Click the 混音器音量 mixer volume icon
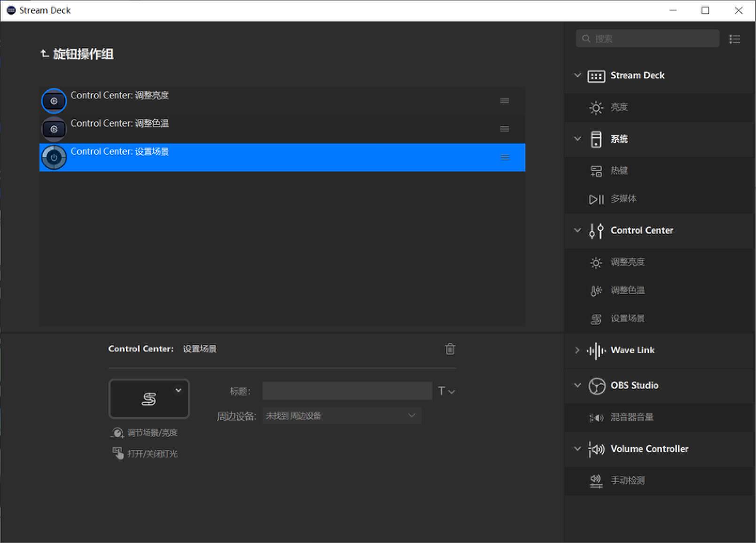Image resolution: width=756 pixels, height=543 pixels. (x=596, y=417)
